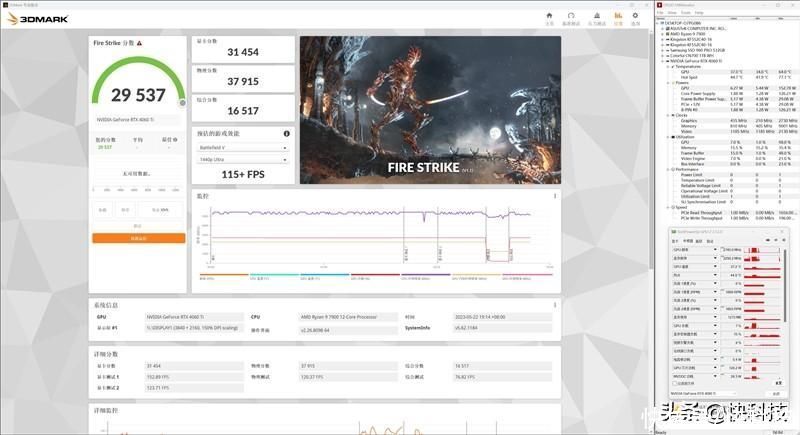Open the Stress Tests icon in 3DMark nav
This screenshot has height=435, width=800.
coord(596,16)
